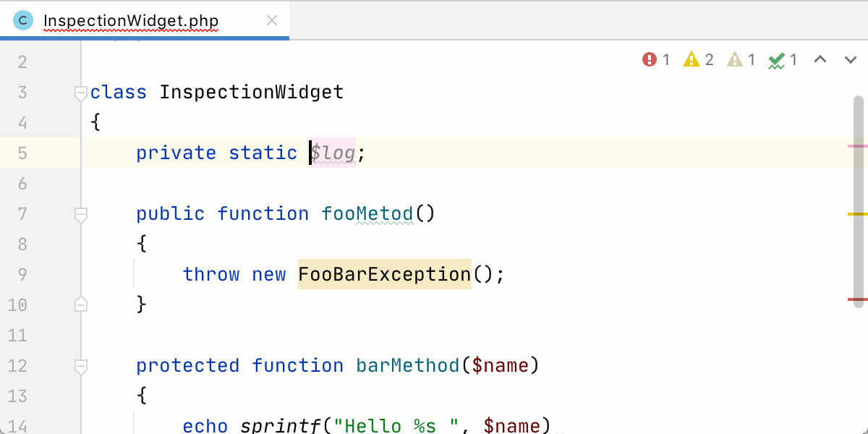Screen dimensions: 868x434
Task: Close the InspectionWidget.php tab
Action: click(x=271, y=20)
